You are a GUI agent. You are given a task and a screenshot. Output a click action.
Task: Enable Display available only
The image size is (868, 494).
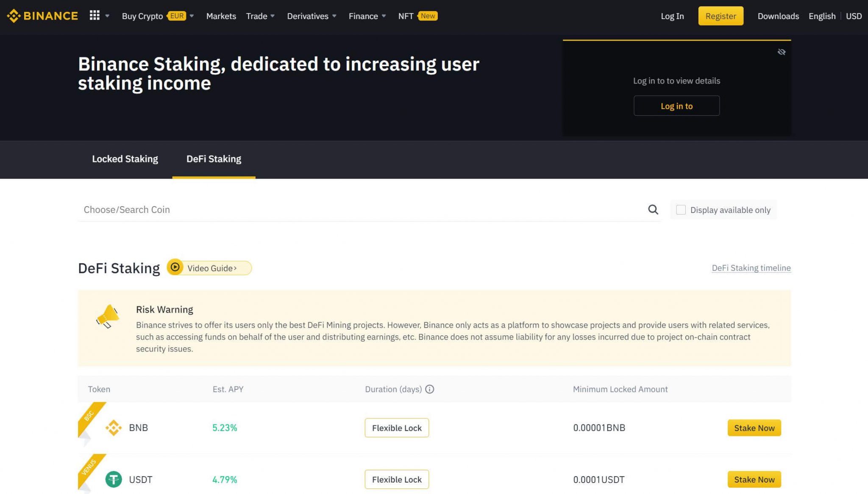click(681, 209)
